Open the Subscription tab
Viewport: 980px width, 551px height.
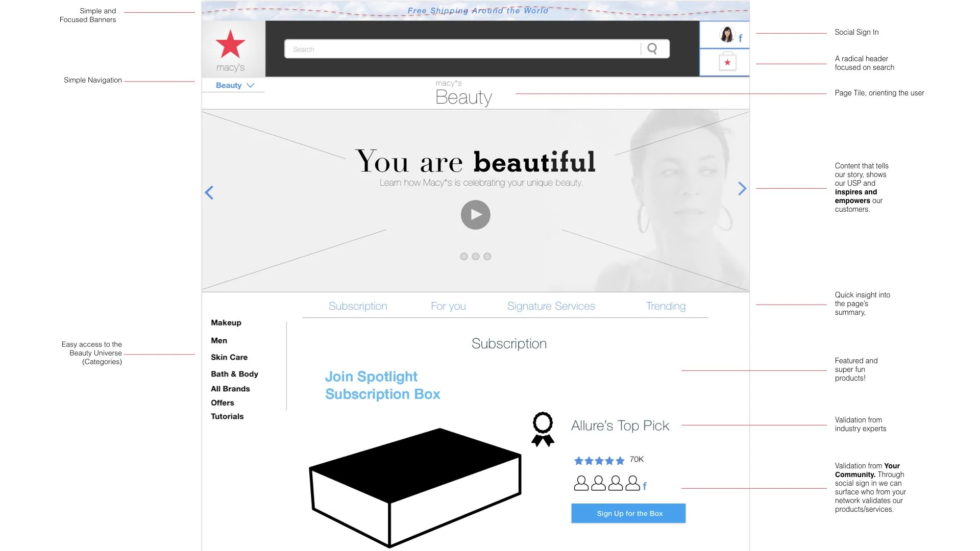click(x=358, y=306)
